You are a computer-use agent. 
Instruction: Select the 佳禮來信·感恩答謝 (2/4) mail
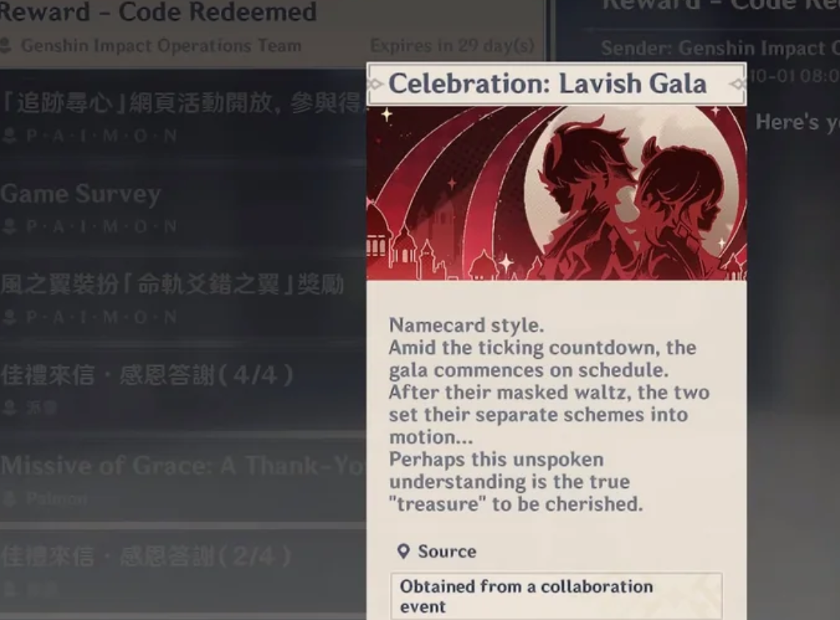[184, 571]
